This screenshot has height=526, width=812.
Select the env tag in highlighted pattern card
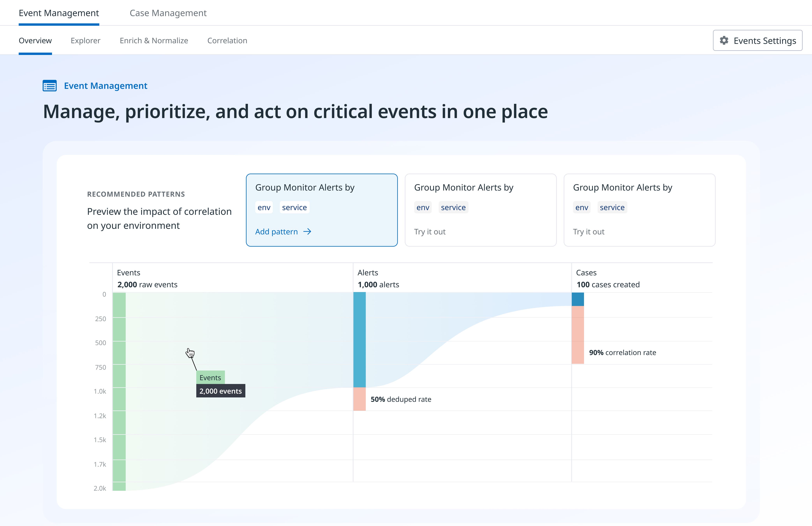264,207
